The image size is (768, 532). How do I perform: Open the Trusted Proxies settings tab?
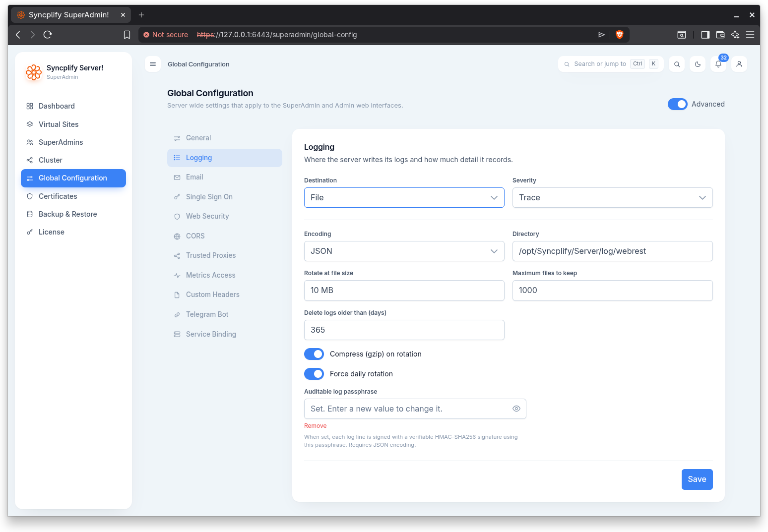pyautogui.click(x=225, y=256)
